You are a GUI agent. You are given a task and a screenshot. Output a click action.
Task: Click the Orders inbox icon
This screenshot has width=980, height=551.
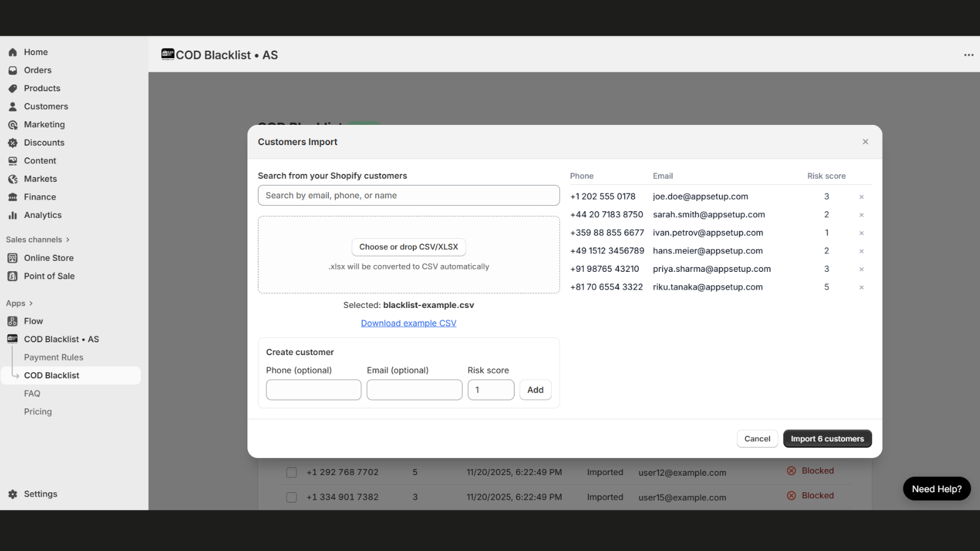pos(13,70)
